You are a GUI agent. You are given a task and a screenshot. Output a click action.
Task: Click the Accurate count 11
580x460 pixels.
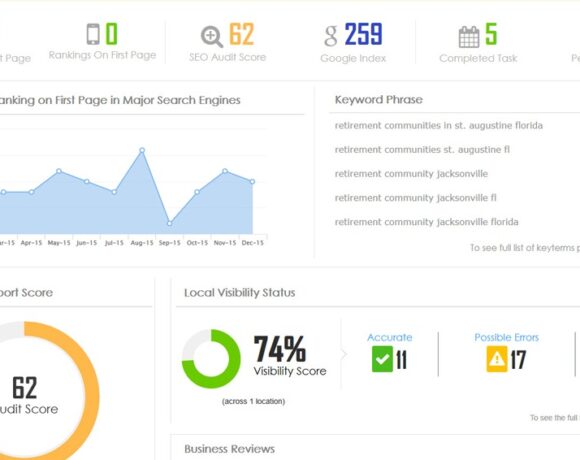click(401, 360)
